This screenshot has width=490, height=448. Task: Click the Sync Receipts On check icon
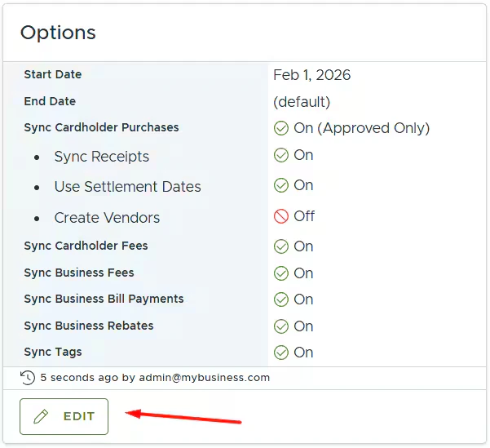point(281,155)
